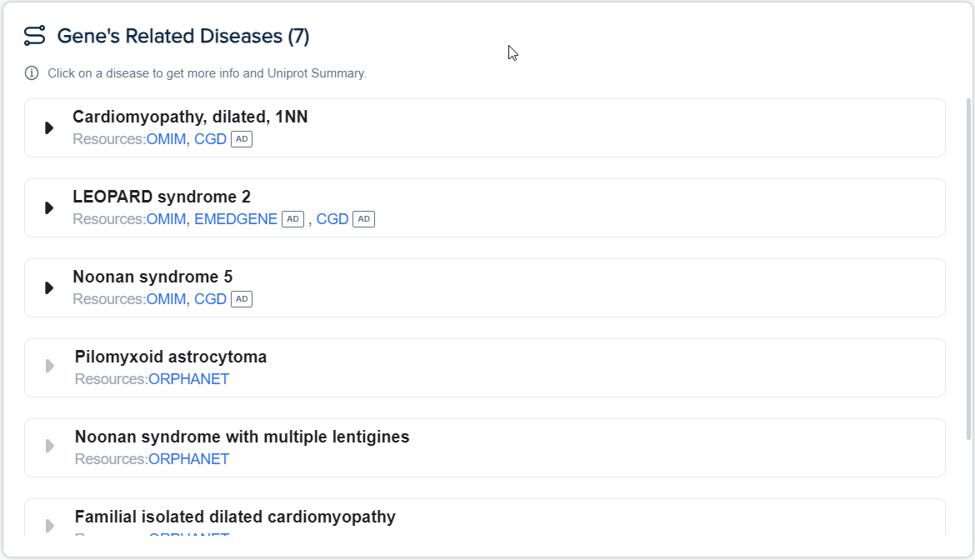
Task: Click arrow beside Familial isolated dilated cardiomyopathy
Action: coord(50,526)
